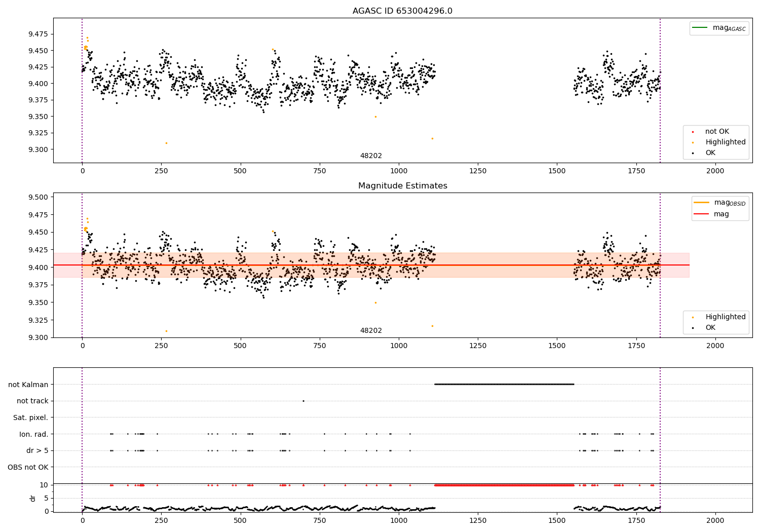Click the 'not Kalman' row label

(x=28, y=385)
